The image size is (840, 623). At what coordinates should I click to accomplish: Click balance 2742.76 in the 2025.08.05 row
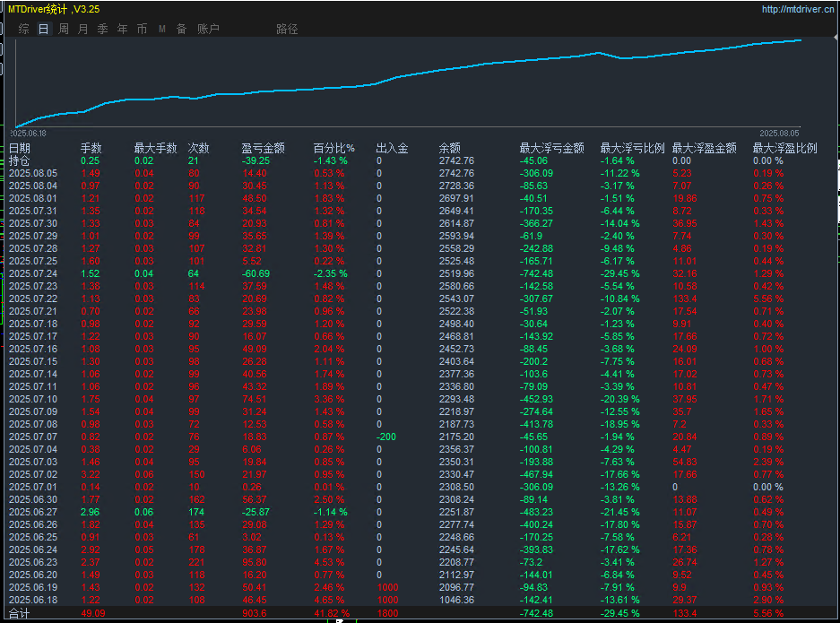click(x=456, y=174)
